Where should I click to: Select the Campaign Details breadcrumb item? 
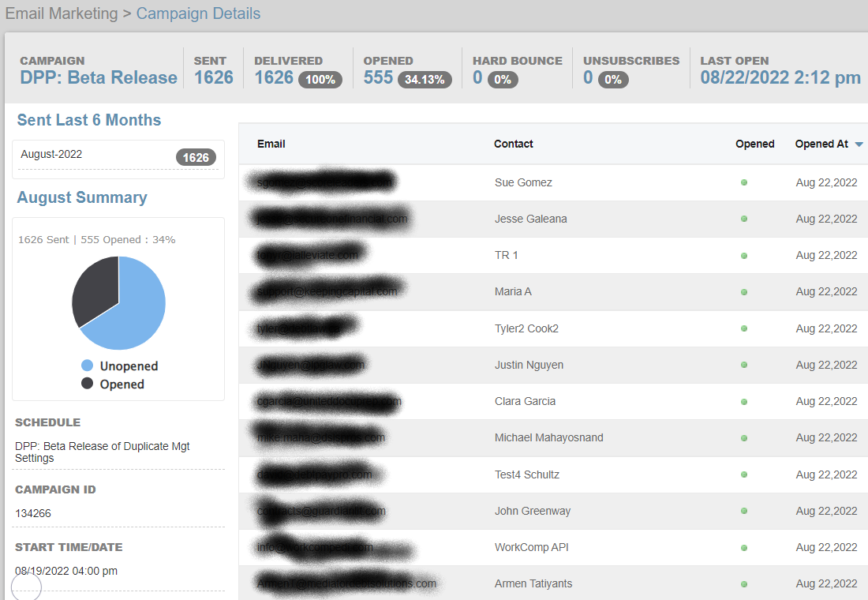[198, 13]
